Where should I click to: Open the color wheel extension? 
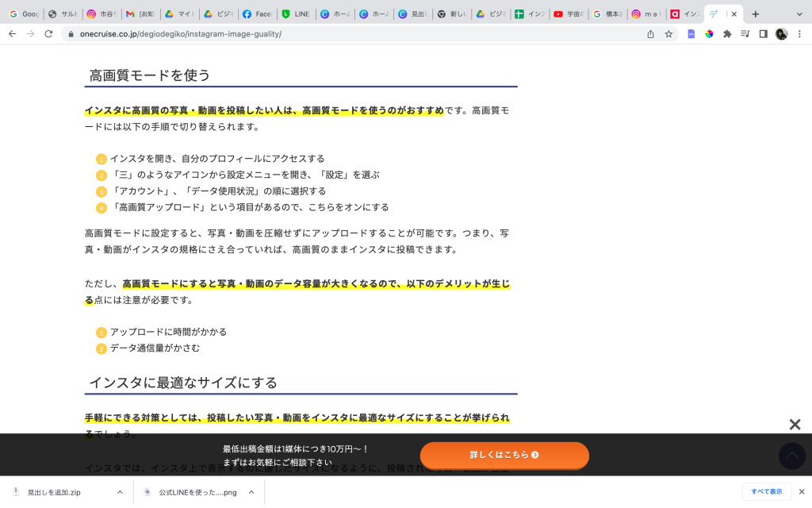coord(709,34)
